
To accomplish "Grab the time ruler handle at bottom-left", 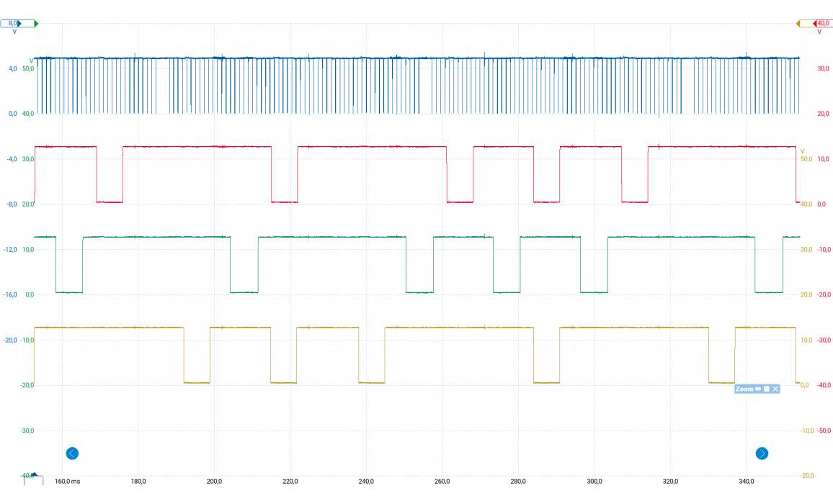I will tap(33, 480).
